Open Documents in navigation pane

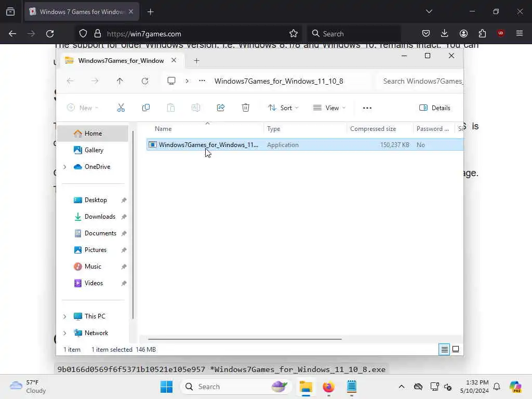click(92, 233)
